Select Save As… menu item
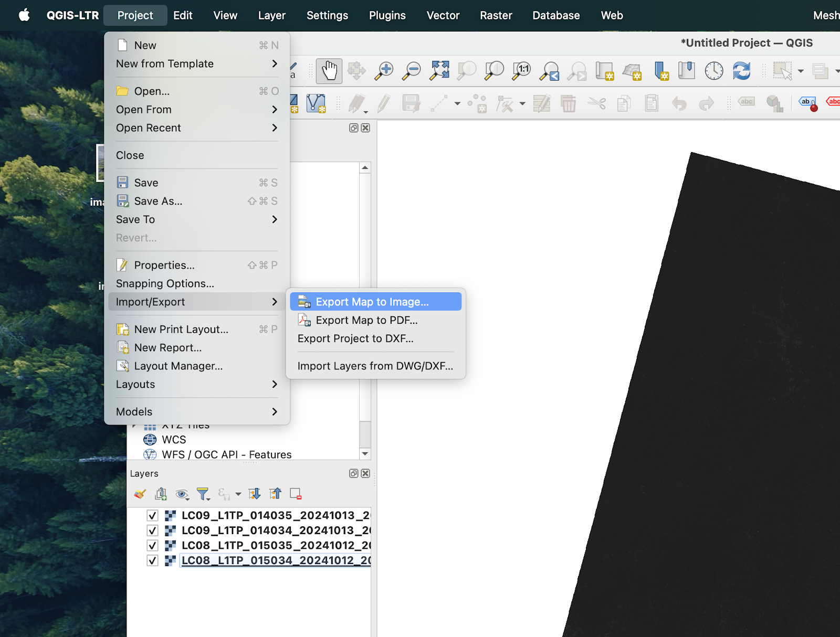 click(x=197, y=201)
